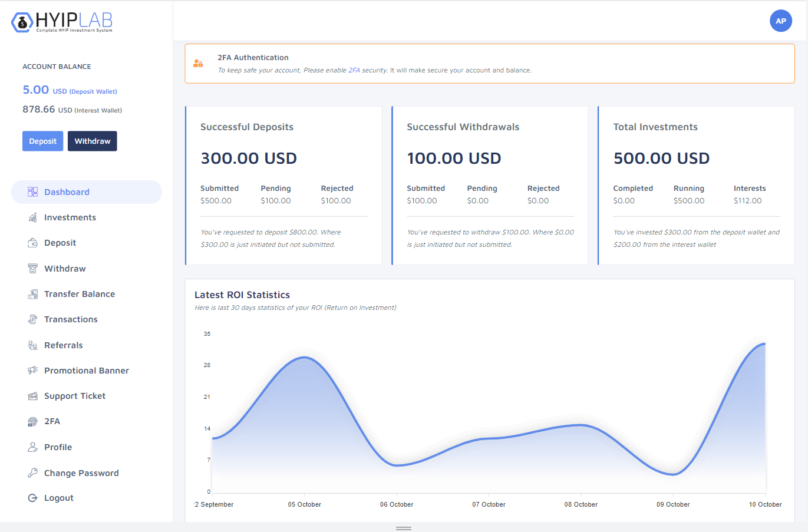
Task: Click the Transactions sidebar icon
Action: coord(32,319)
